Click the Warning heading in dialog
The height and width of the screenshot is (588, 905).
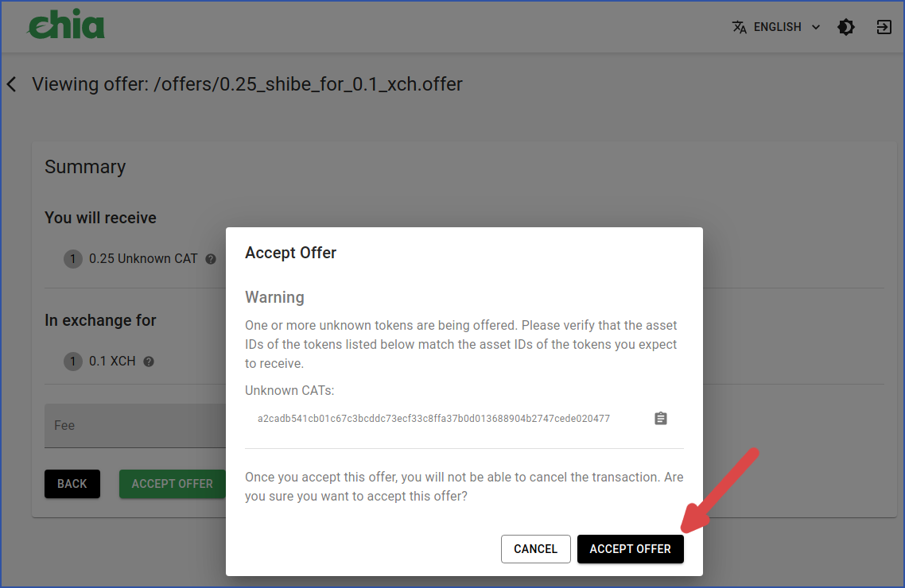[274, 297]
